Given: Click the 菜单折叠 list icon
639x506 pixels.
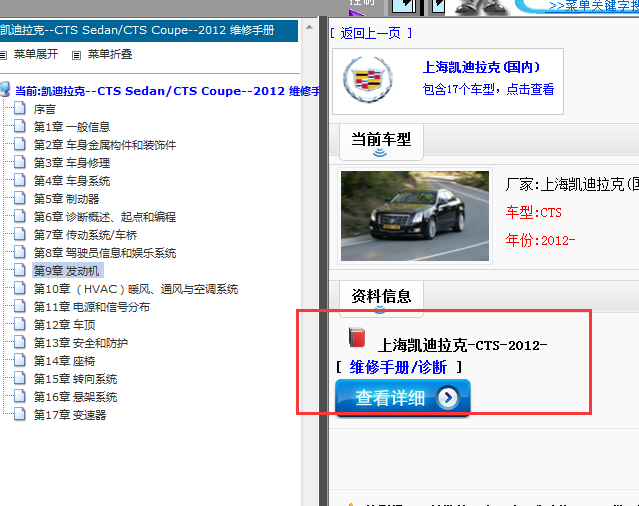Looking at the screenshot, I should [76, 55].
